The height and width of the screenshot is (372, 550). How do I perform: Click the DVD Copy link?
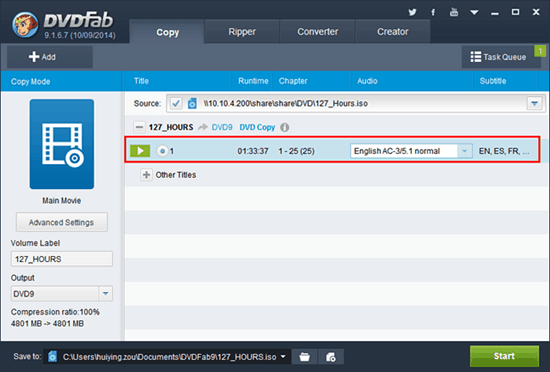coord(257,127)
